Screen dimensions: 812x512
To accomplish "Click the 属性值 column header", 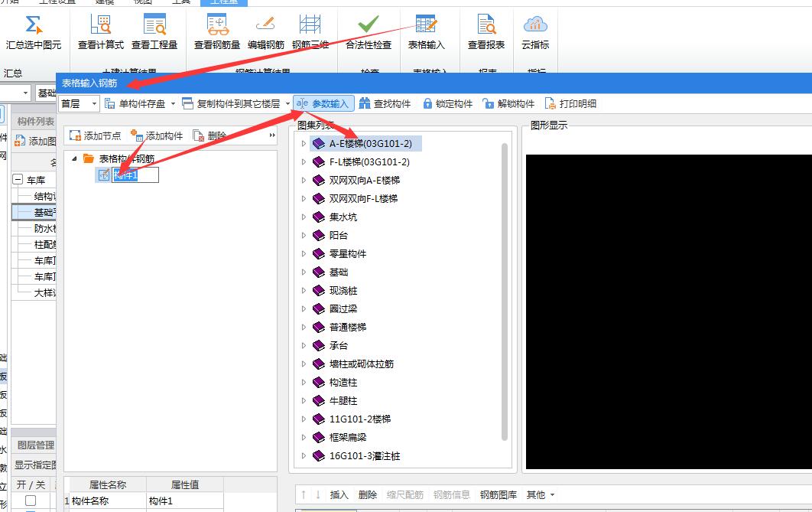I will click(185, 485).
